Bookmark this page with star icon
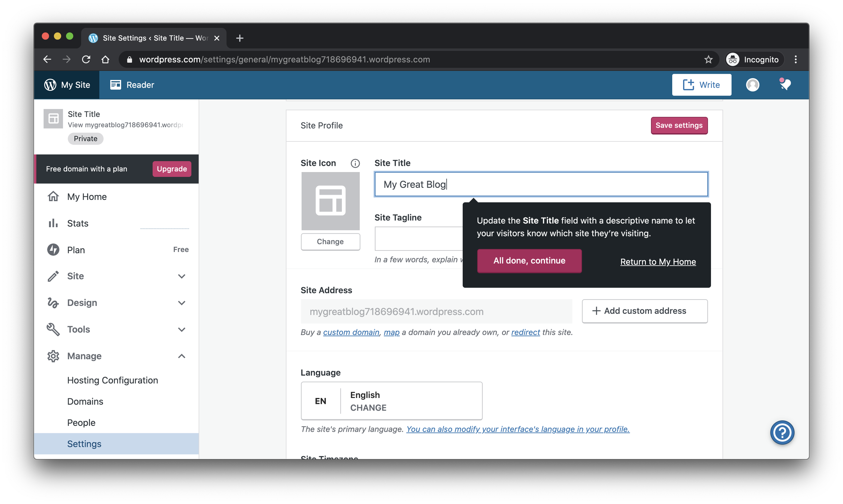The image size is (843, 504). click(708, 60)
